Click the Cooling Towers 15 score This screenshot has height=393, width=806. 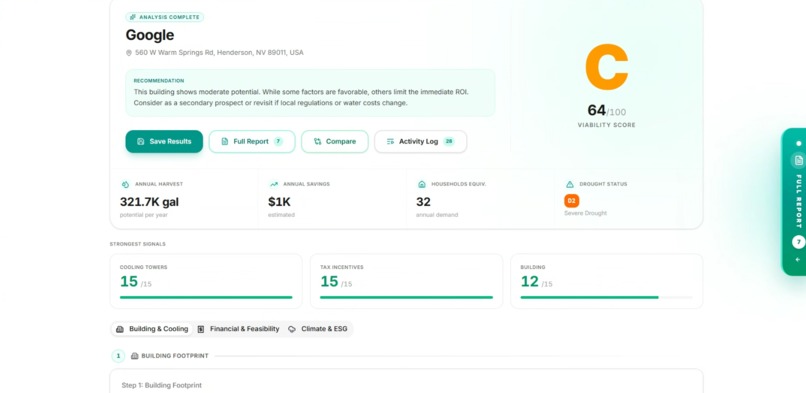[x=129, y=282]
